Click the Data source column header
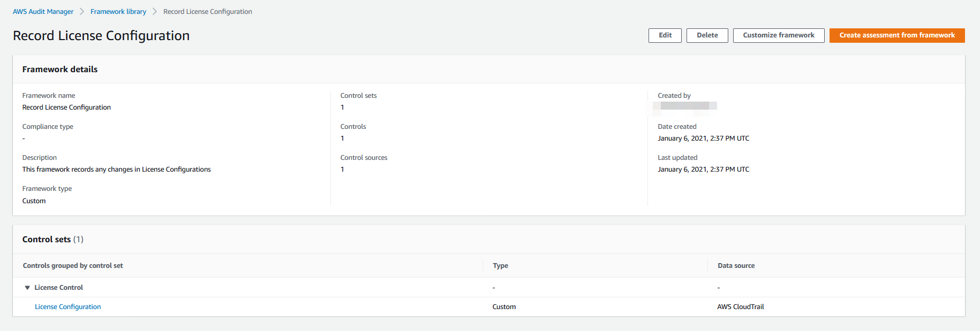Viewport: 980px width, 331px height. 736,266
